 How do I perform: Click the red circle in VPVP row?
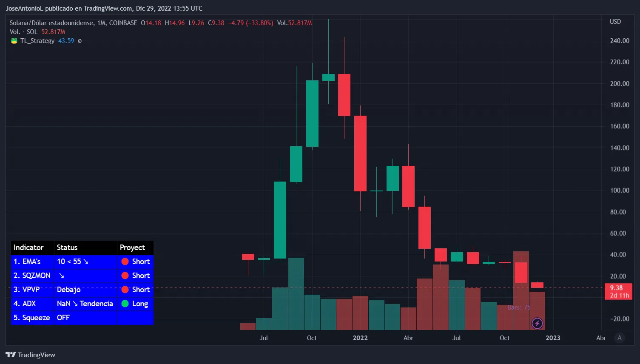click(125, 290)
